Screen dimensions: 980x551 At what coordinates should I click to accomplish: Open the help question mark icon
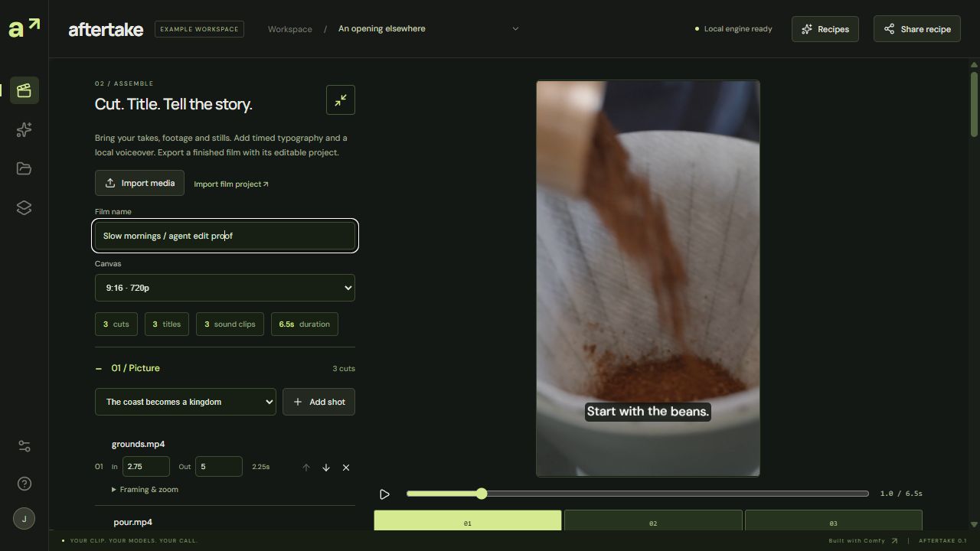[x=24, y=484]
